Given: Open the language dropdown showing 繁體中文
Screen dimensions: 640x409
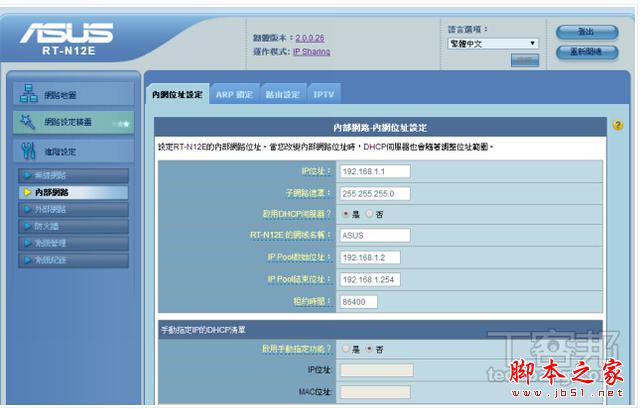Looking at the screenshot, I should (493, 44).
